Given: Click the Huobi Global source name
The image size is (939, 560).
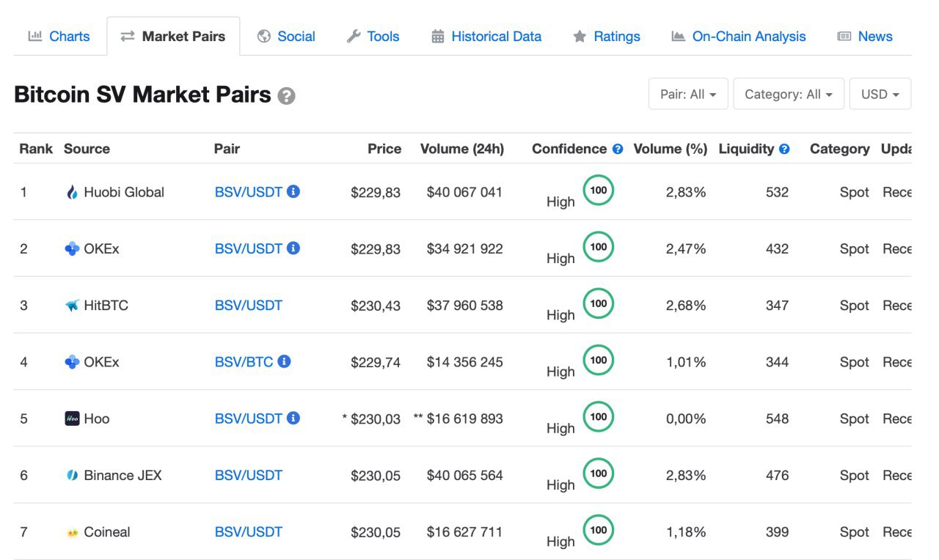Looking at the screenshot, I should point(124,192).
